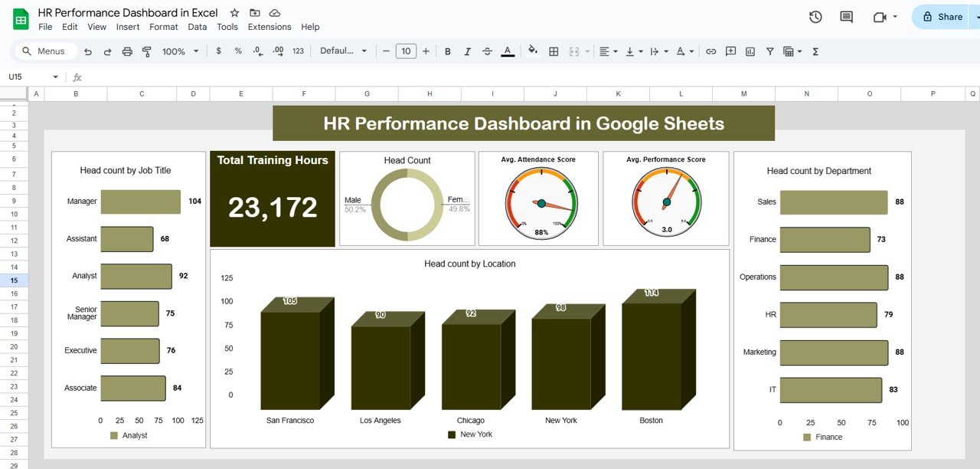Open the Edit menu
The height and width of the screenshot is (469, 980).
click(70, 27)
